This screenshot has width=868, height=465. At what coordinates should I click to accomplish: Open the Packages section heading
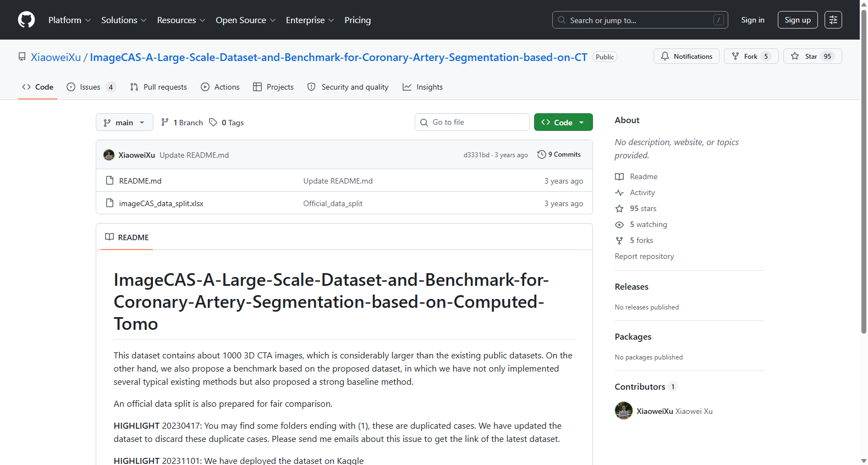pyautogui.click(x=633, y=336)
